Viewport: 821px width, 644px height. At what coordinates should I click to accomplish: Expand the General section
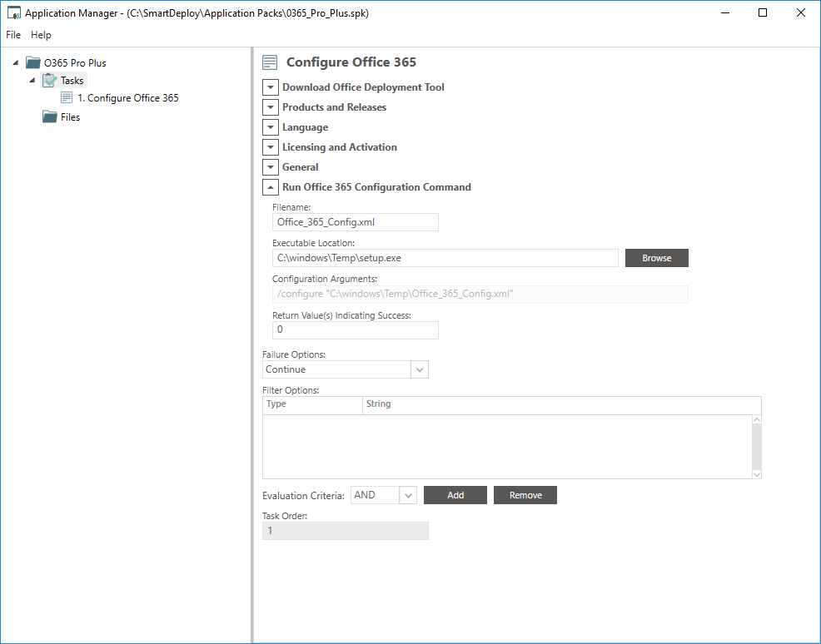(270, 167)
